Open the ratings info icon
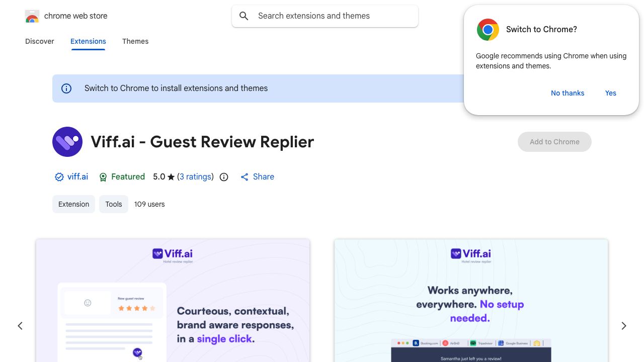This screenshot has width=644, height=362. (x=224, y=177)
